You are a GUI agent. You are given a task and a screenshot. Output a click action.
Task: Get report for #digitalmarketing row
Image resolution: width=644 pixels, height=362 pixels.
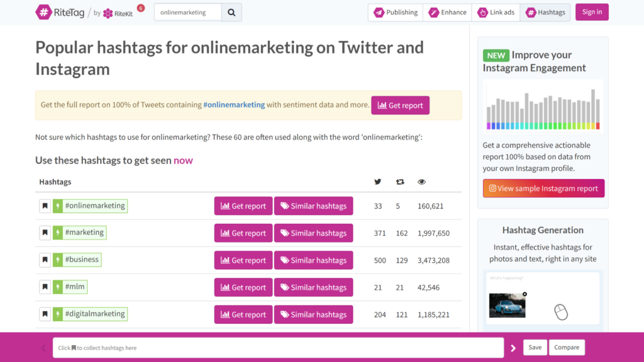click(x=243, y=314)
